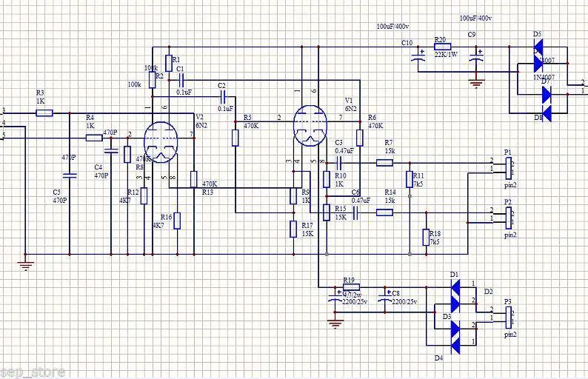588x379 pixels.
Task: Select the D4 diode symbol
Action: click(455, 345)
